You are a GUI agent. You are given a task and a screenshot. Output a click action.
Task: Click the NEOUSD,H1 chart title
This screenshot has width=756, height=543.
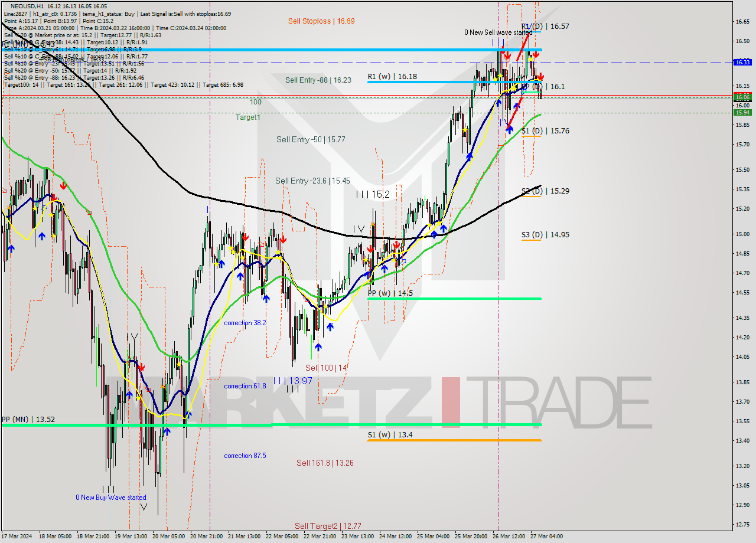point(27,6)
